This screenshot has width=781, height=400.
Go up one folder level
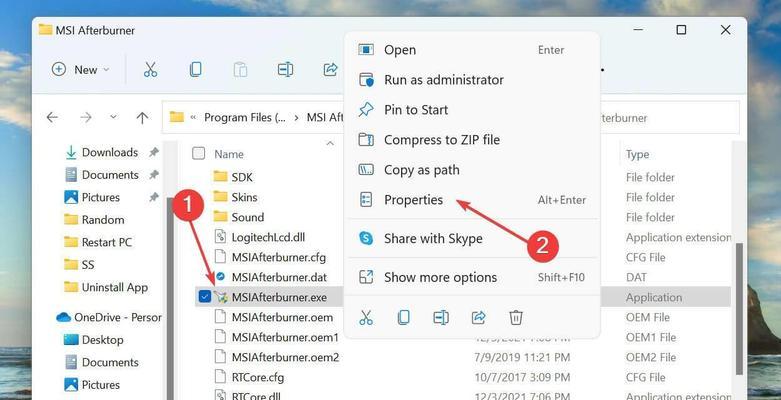click(x=142, y=118)
